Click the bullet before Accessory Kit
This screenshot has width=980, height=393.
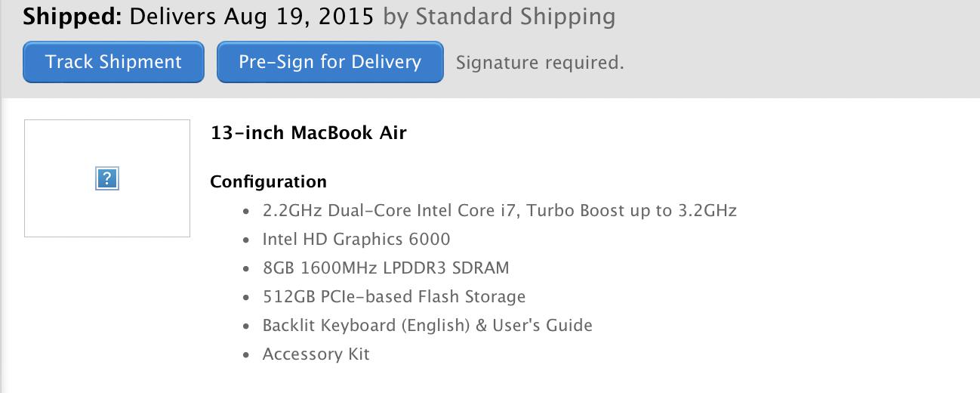click(246, 354)
